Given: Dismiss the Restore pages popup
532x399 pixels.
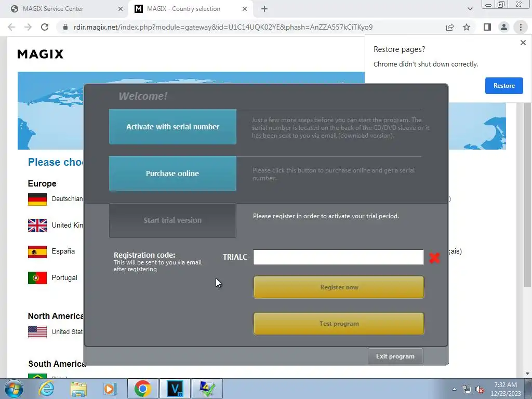Looking at the screenshot, I should [523, 43].
